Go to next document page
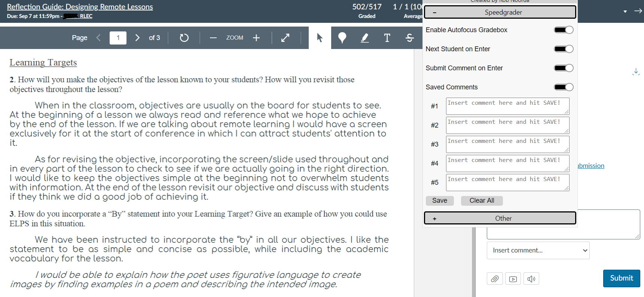Image resolution: width=644 pixels, height=297 pixels. click(x=137, y=38)
